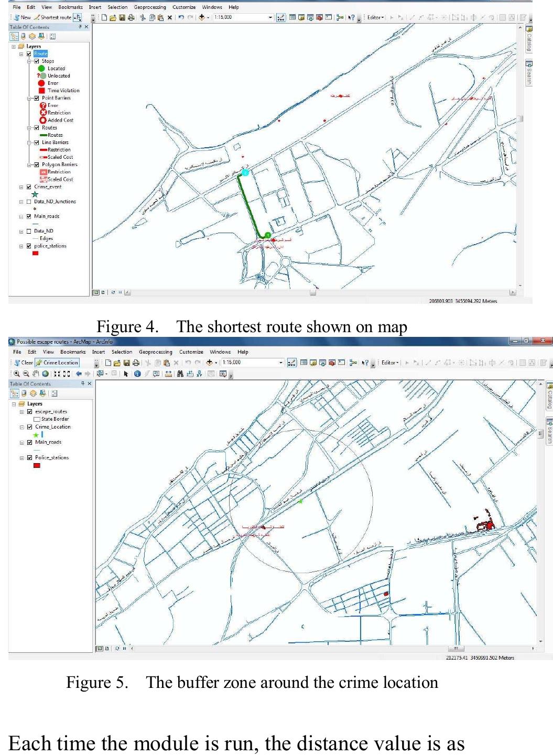The width and height of the screenshot is (553, 756).
Task: Collapse the Route layer tree node
Action: [x=21, y=53]
